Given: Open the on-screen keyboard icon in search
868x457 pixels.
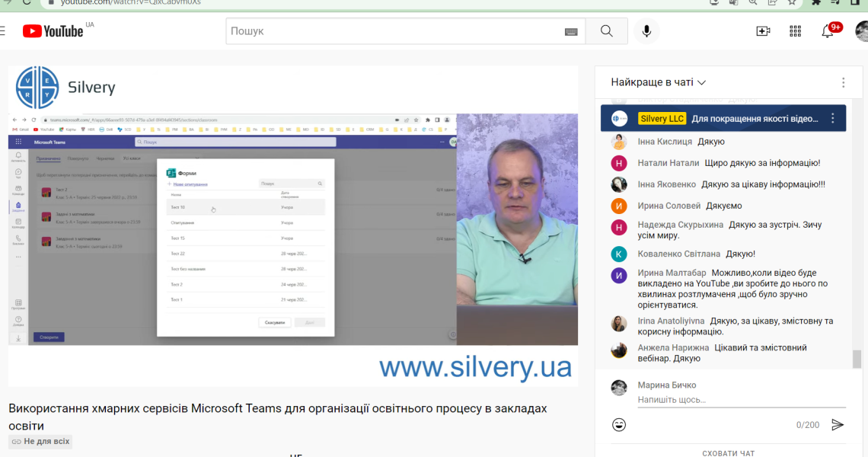Looking at the screenshot, I should coord(571,31).
